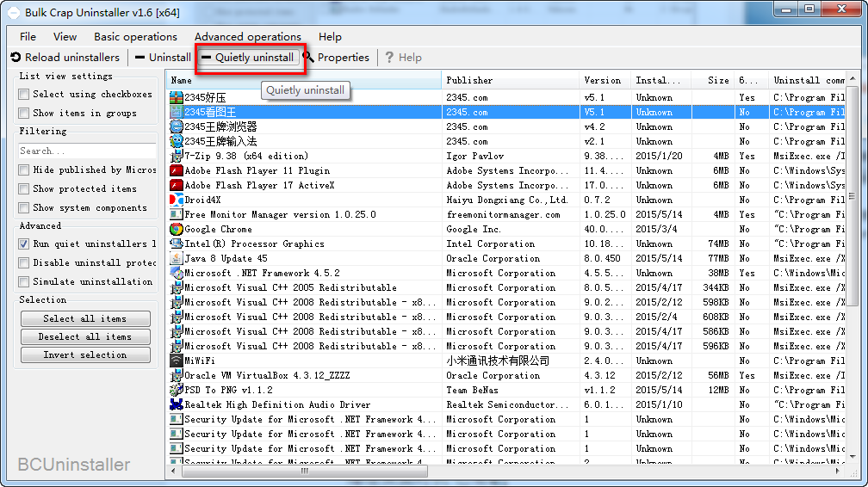This screenshot has width=868, height=487.
Task: Click the Realtek Audio Driver icon
Action: click(x=176, y=404)
